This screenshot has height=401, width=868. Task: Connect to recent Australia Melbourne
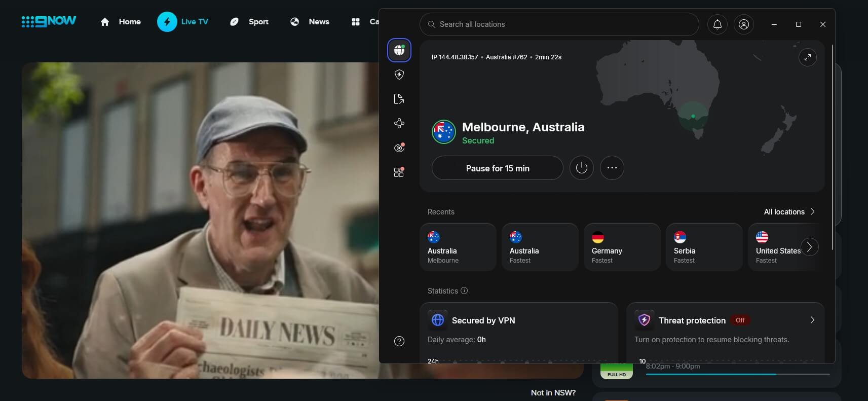coord(458,247)
